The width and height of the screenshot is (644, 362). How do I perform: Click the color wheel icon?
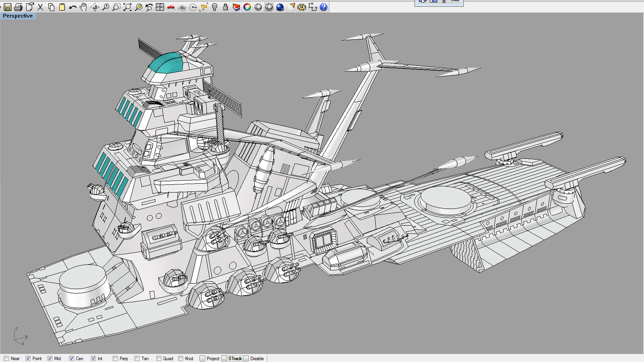point(247,7)
